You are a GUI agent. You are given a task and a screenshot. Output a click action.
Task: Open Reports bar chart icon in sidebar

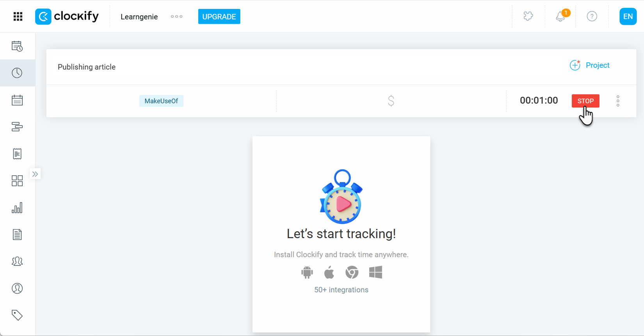pos(17,208)
